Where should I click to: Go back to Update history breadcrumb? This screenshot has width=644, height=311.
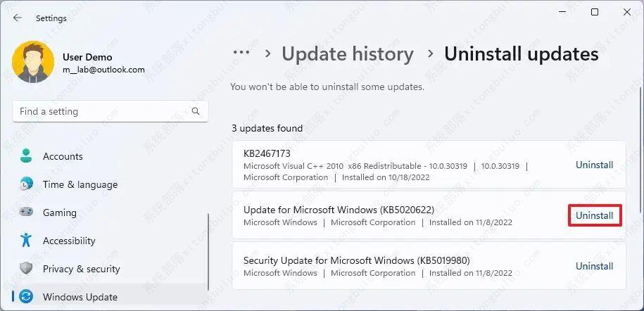coord(348,53)
